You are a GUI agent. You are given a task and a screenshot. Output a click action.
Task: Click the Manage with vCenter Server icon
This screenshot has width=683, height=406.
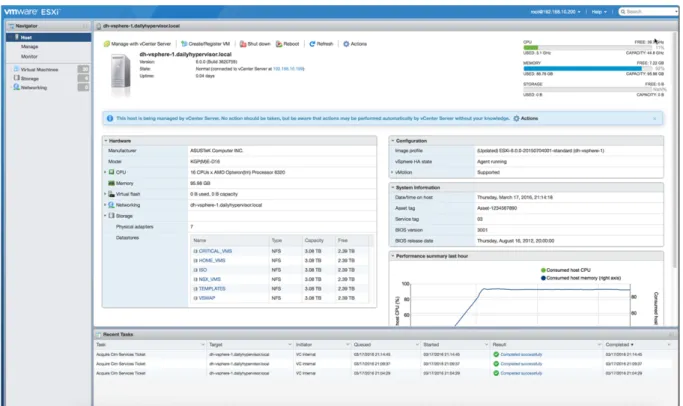click(107, 44)
